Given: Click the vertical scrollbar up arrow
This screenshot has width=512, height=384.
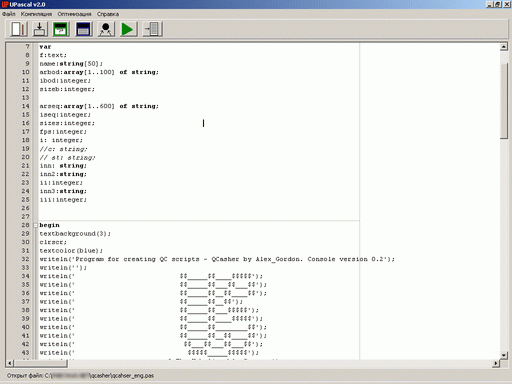Looking at the screenshot, I should (x=504, y=47).
